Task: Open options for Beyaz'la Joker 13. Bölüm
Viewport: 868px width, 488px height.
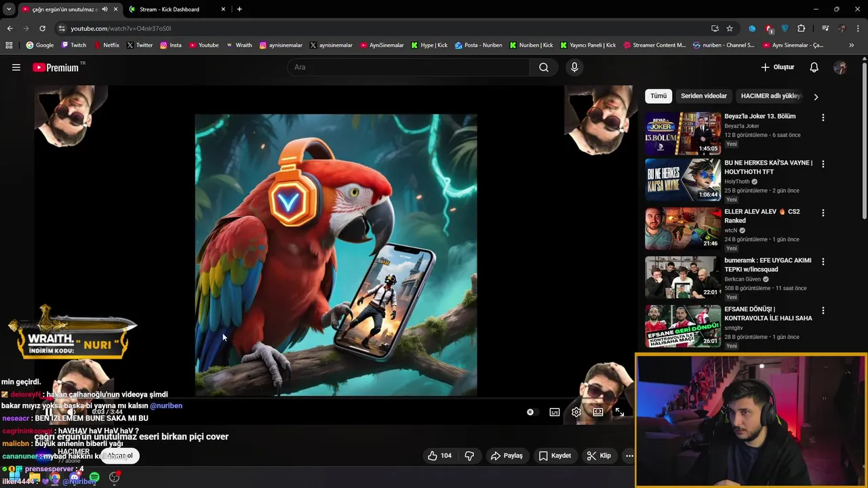Action: 823,117
